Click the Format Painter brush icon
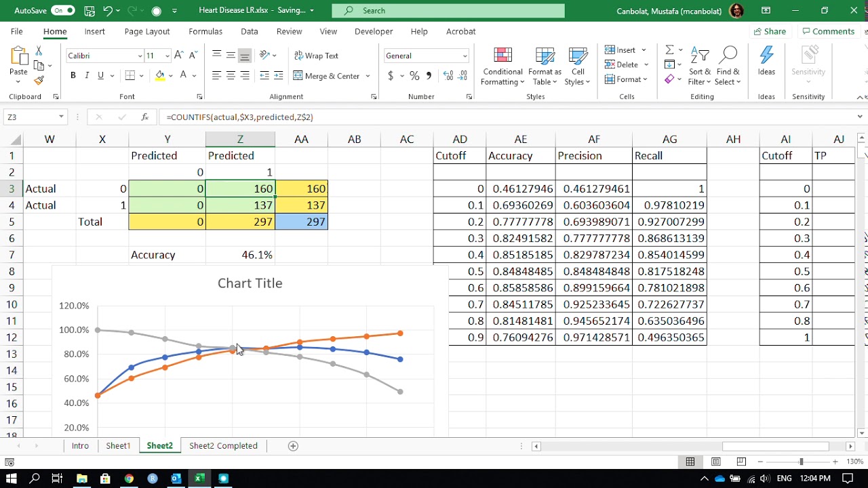The image size is (868, 488). tap(39, 81)
